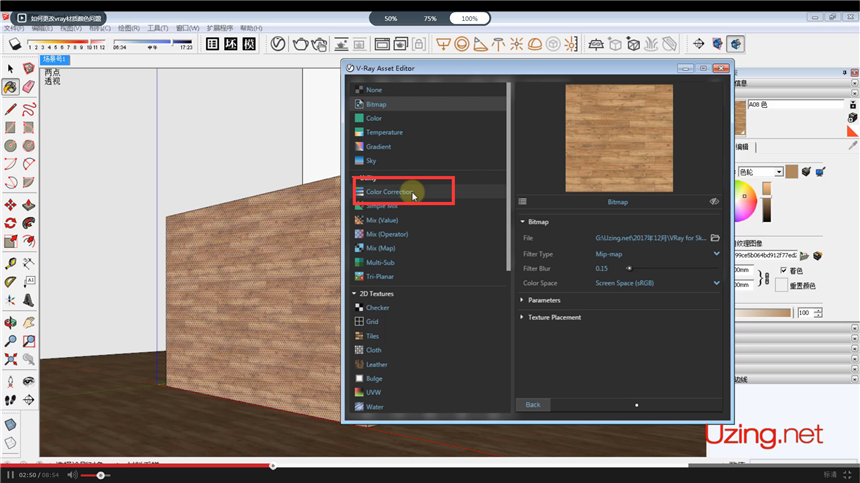Pick the Pencil line tool
The image size is (860, 483).
click(11, 108)
